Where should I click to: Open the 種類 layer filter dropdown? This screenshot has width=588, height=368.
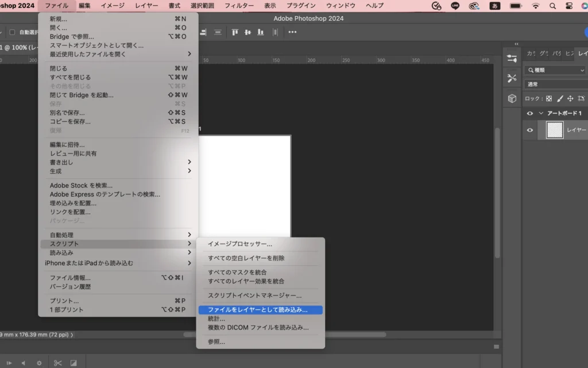click(555, 70)
